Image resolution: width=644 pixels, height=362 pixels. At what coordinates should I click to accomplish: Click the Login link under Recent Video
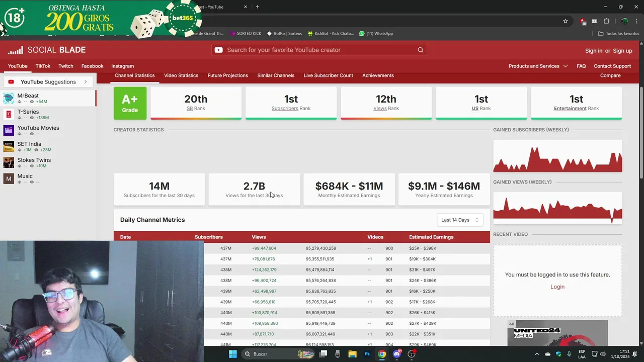click(557, 287)
